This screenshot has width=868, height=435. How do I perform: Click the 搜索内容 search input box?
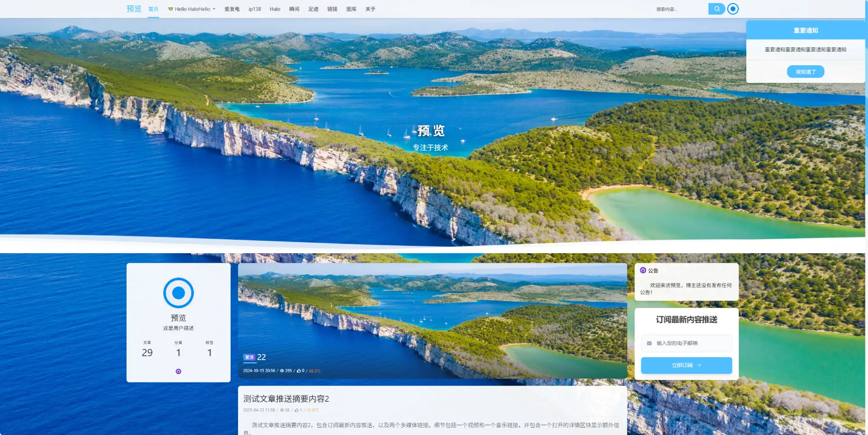click(679, 9)
